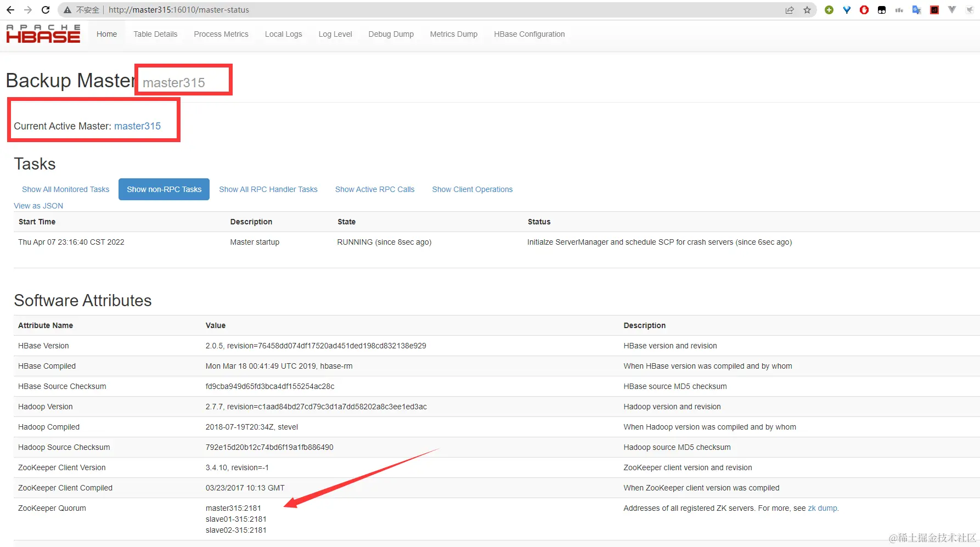The image size is (980, 547).
Task: Open Metrics Dump from the navbar
Action: coord(454,34)
